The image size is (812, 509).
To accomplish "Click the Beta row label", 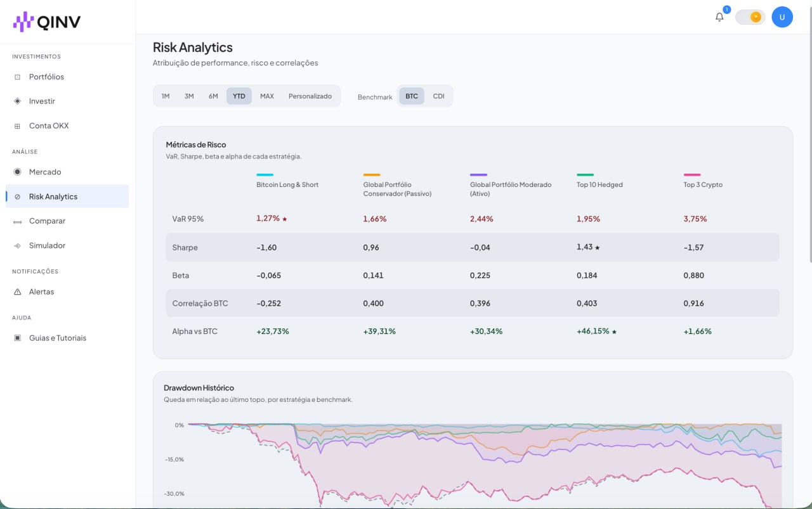I will pyautogui.click(x=180, y=275).
